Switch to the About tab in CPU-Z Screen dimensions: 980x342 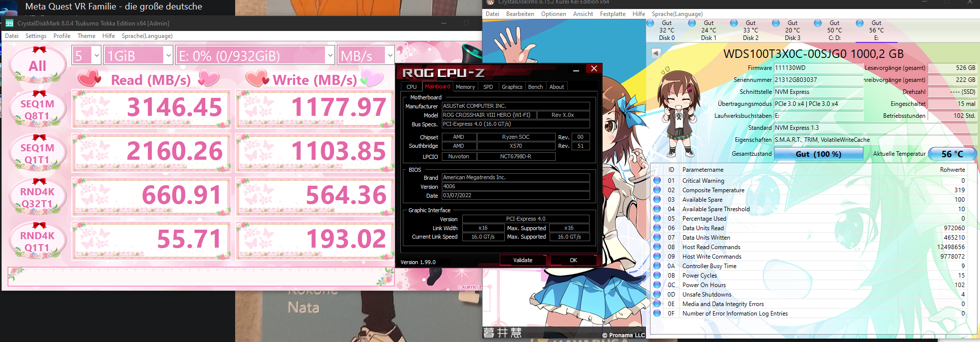coord(557,86)
